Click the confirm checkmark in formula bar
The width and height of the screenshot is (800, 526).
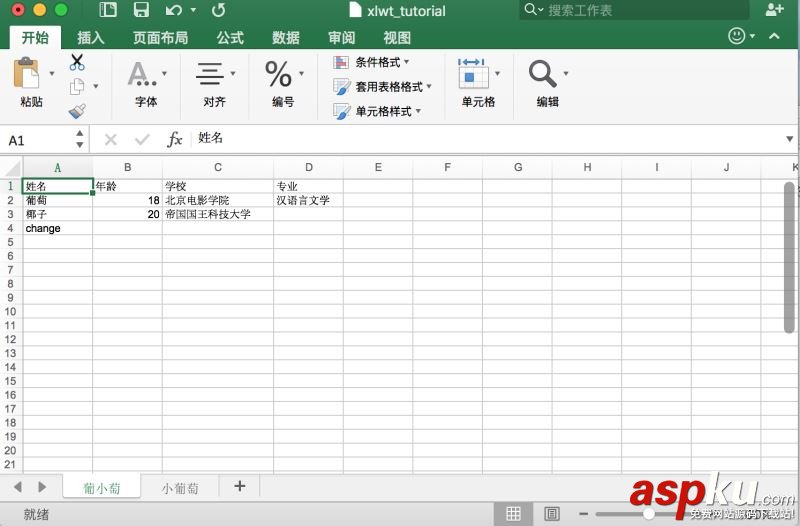[x=142, y=139]
